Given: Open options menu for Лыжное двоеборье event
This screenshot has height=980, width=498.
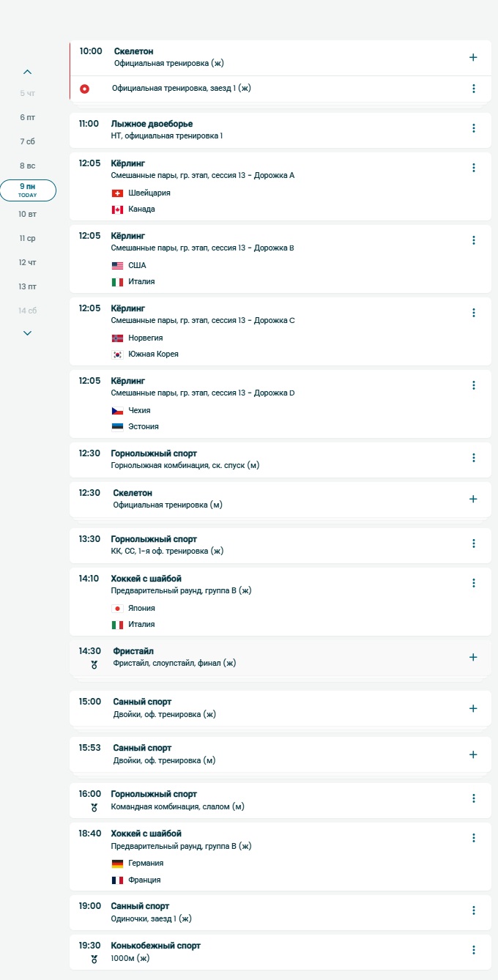Looking at the screenshot, I should (473, 128).
